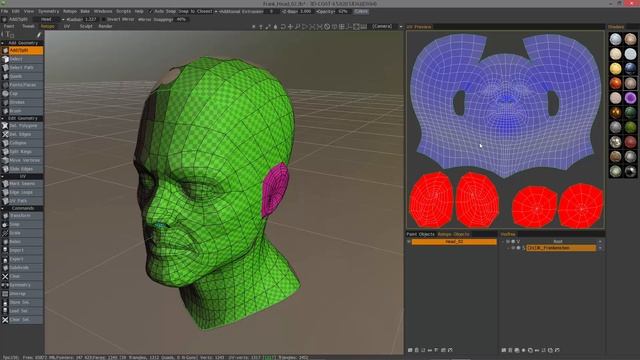Viewport: 640px width, 360px height.
Task: Choose the Select tool under Add Geometry
Action: point(22,59)
